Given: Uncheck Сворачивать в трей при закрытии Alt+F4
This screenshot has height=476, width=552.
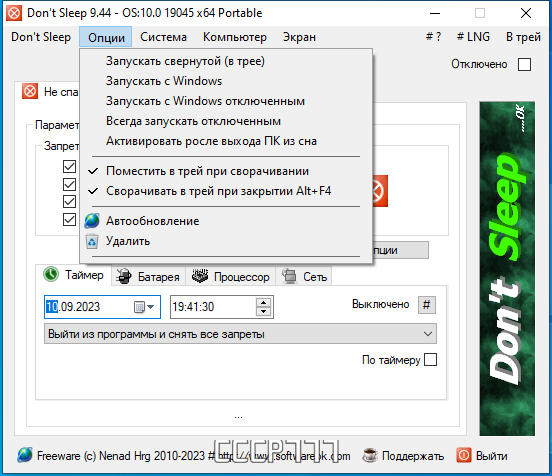Looking at the screenshot, I should [226, 191].
